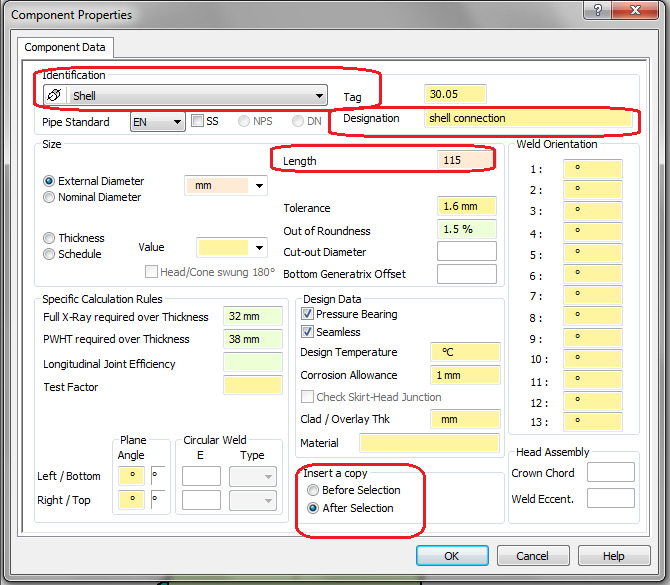Click the Tolerance field 1.6 mm

(x=467, y=206)
